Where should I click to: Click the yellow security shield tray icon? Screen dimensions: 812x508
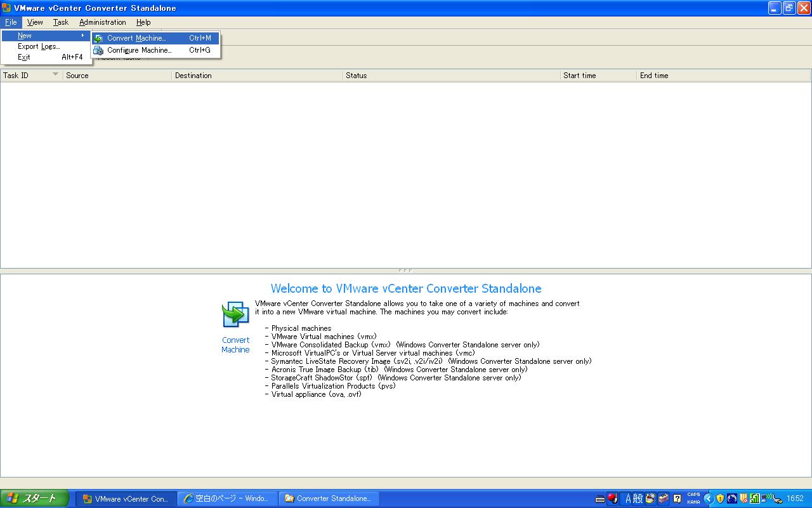click(x=720, y=498)
